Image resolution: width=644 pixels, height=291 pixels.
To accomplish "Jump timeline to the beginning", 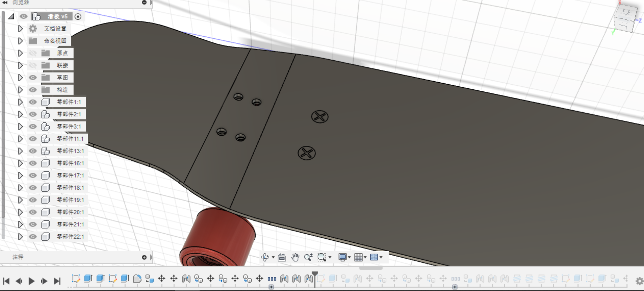I will 6,281.
